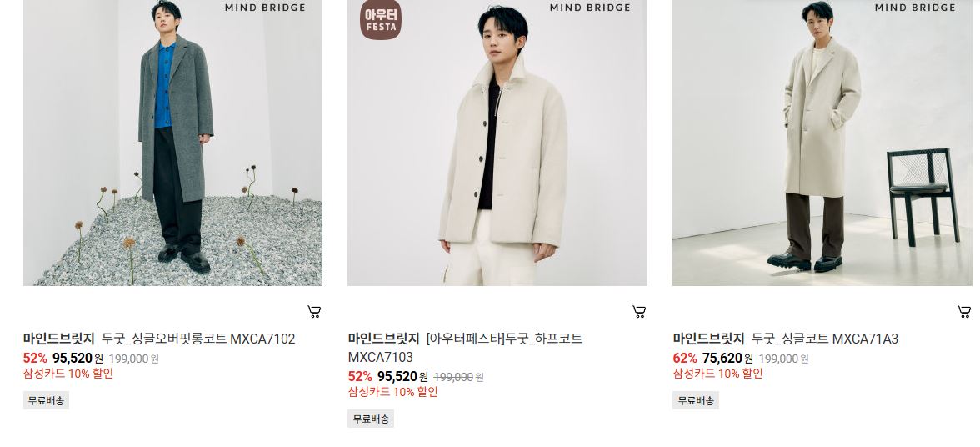Viewport: 980px width, 447px height.
Task: Click 75,620원 price of single coat
Action: (727, 359)
